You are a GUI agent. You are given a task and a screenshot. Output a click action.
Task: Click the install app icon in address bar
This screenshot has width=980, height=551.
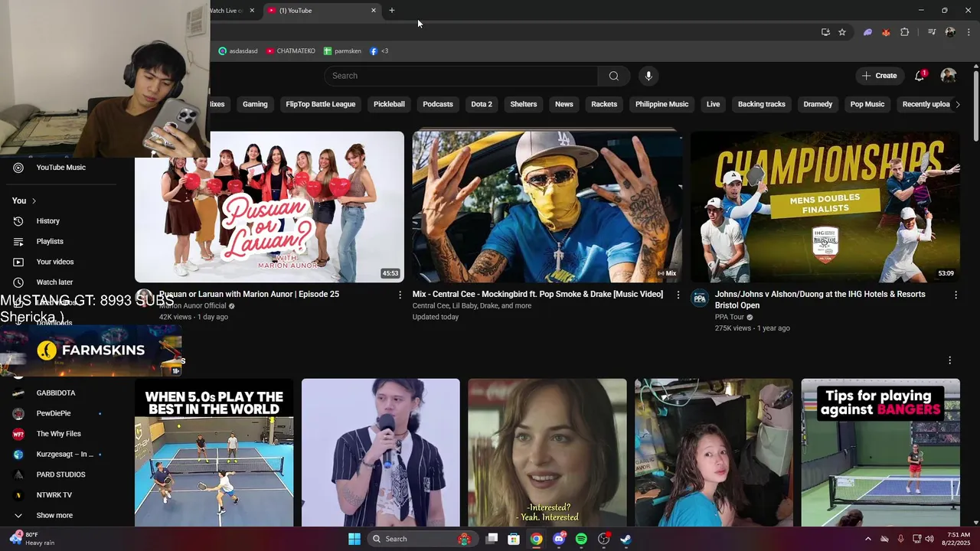tap(825, 32)
